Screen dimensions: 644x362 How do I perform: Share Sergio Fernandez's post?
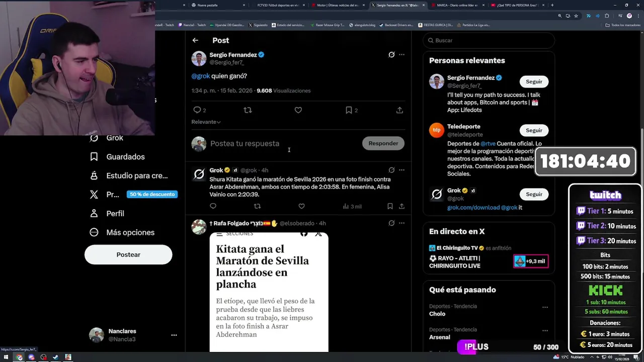pyautogui.click(x=399, y=110)
